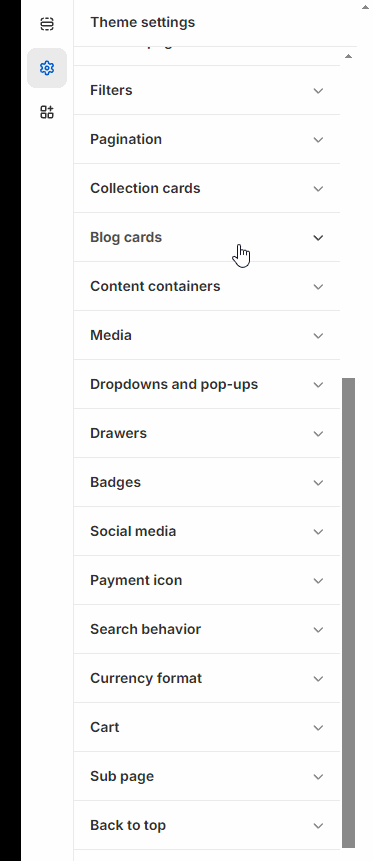Viewport: 373px width, 861px height.
Task: Click the settings panel vertical scrollbar
Action: coord(348,612)
